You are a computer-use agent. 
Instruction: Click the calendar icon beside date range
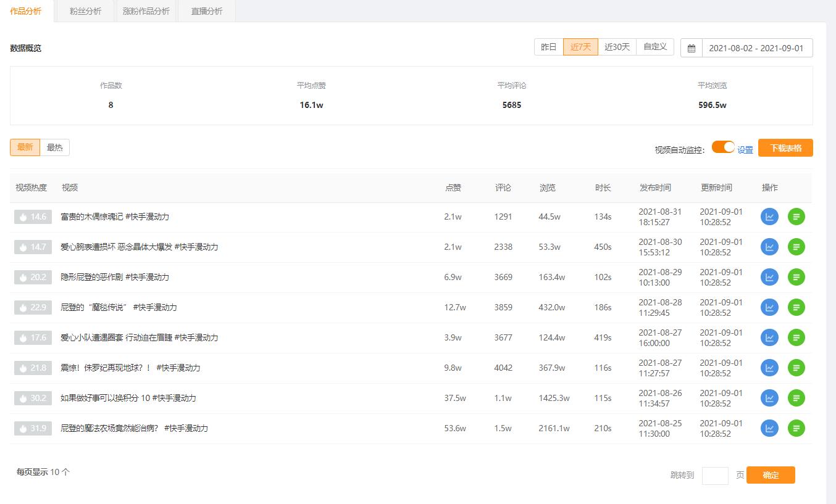[x=692, y=48]
